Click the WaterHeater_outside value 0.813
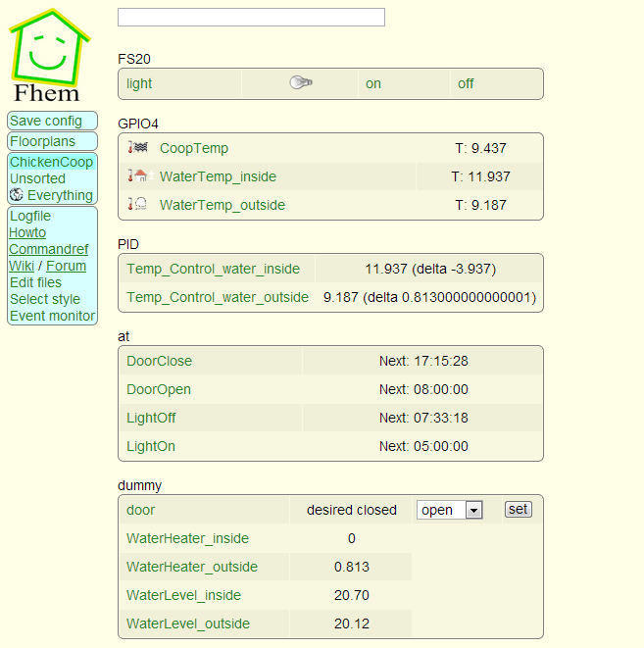 tap(352, 567)
